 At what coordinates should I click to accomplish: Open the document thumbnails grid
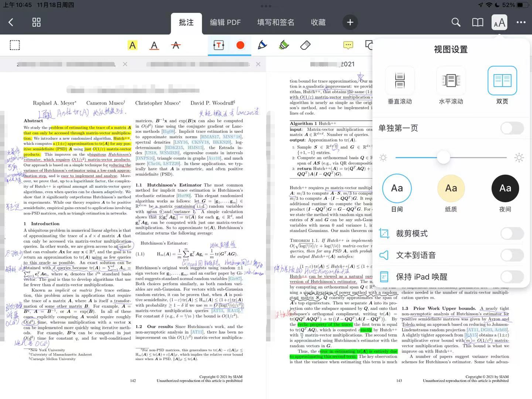tap(36, 22)
